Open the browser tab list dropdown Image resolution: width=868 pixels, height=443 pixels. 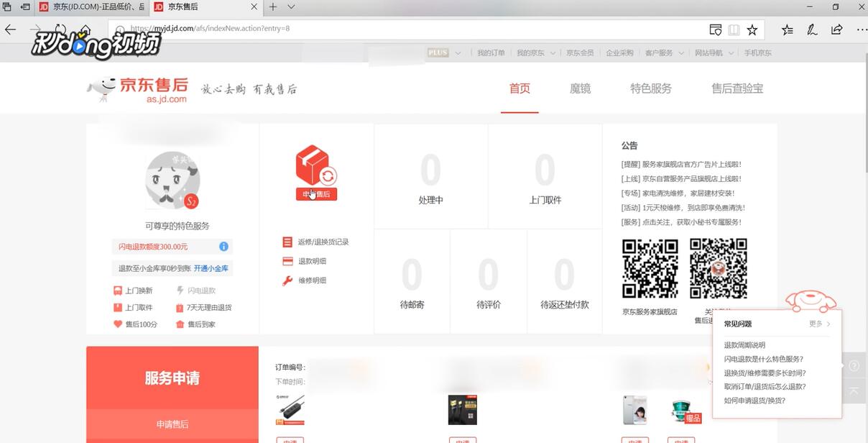[x=291, y=6]
